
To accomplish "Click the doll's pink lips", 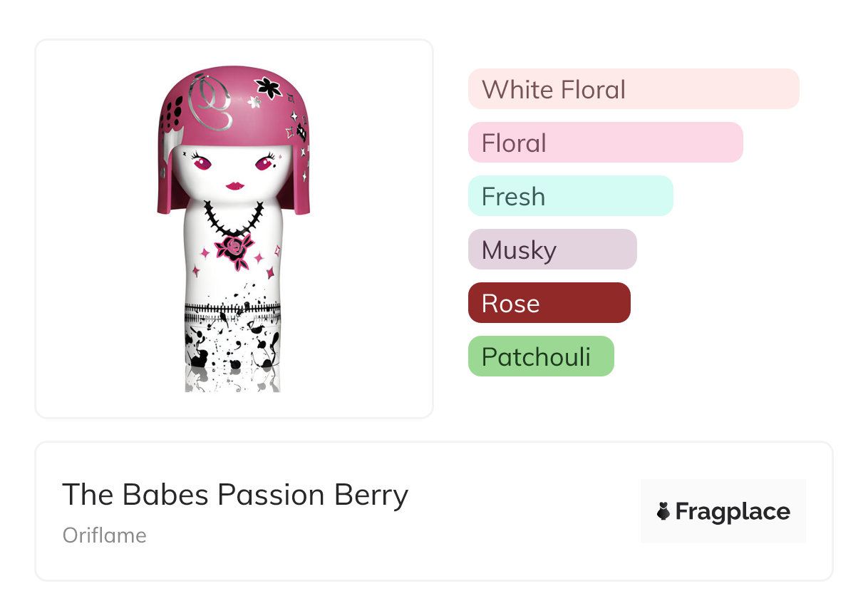I will pos(235,186).
